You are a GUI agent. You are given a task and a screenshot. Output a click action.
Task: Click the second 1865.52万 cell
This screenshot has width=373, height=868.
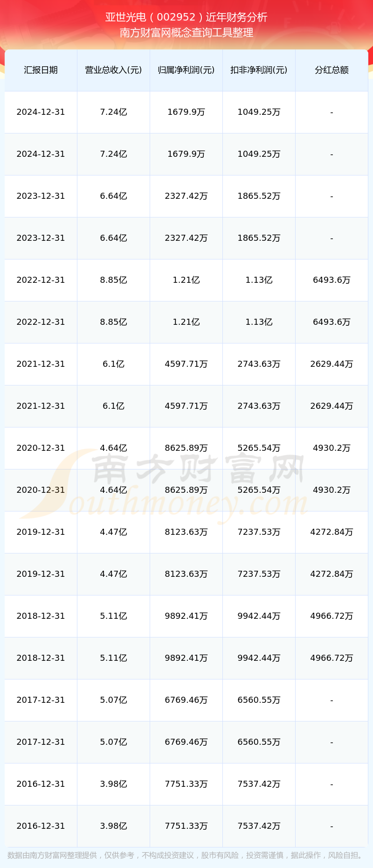[259, 238]
